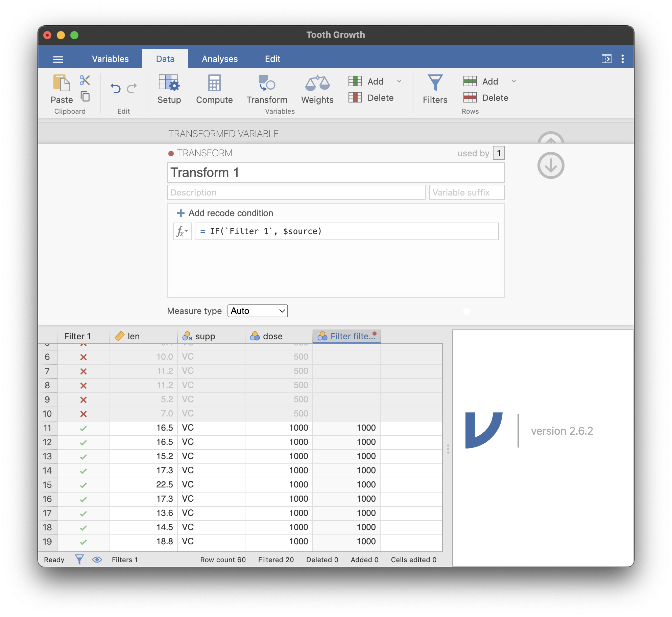
Task: Open the Measure type Auto dropdown
Action: coord(258,311)
